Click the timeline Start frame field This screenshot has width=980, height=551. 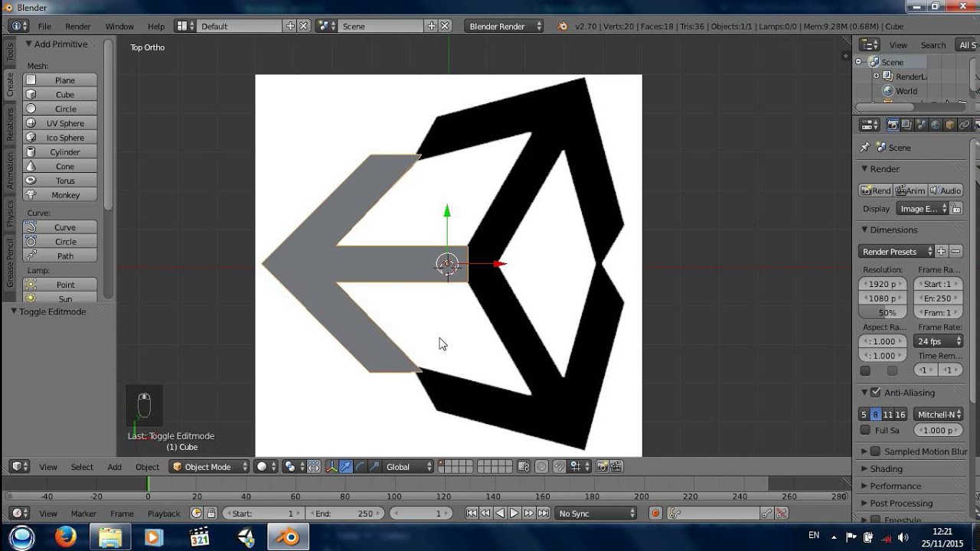point(263,514)
